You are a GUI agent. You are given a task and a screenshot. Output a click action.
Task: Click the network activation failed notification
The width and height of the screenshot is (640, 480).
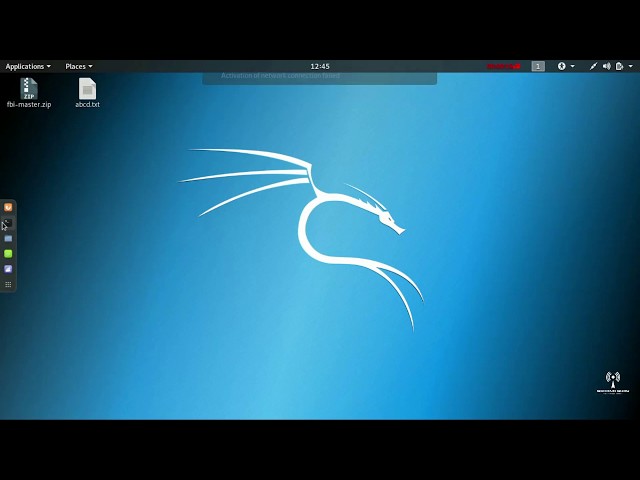[320, 78]
